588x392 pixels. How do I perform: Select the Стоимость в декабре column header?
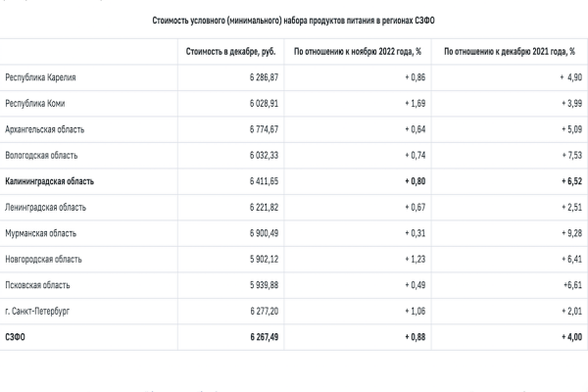(230, 51)
